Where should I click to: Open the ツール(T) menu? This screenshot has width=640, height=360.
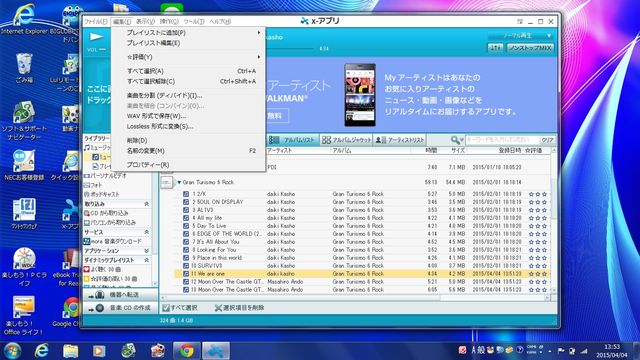[194, 22]
